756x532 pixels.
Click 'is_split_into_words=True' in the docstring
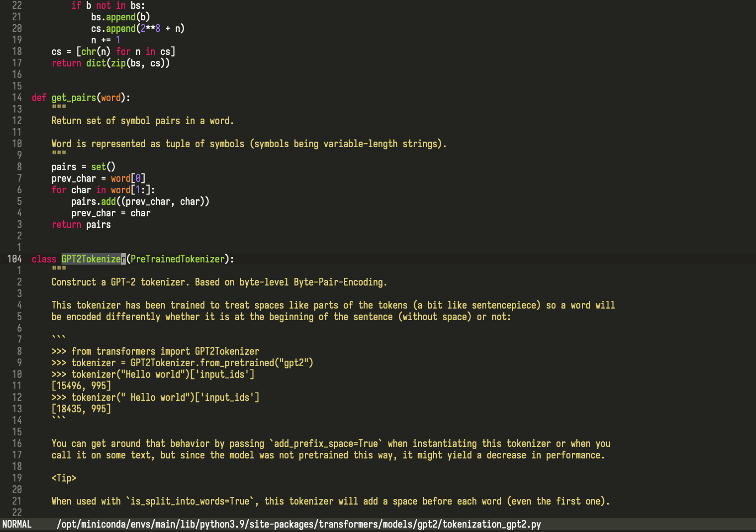[190, 501]
